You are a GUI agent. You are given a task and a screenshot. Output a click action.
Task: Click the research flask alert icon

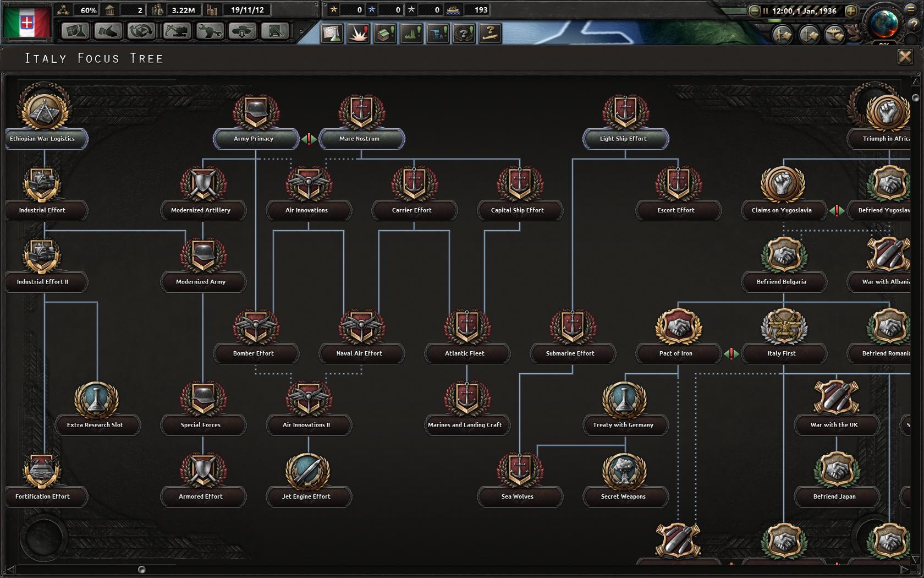(x=332, y=33)
